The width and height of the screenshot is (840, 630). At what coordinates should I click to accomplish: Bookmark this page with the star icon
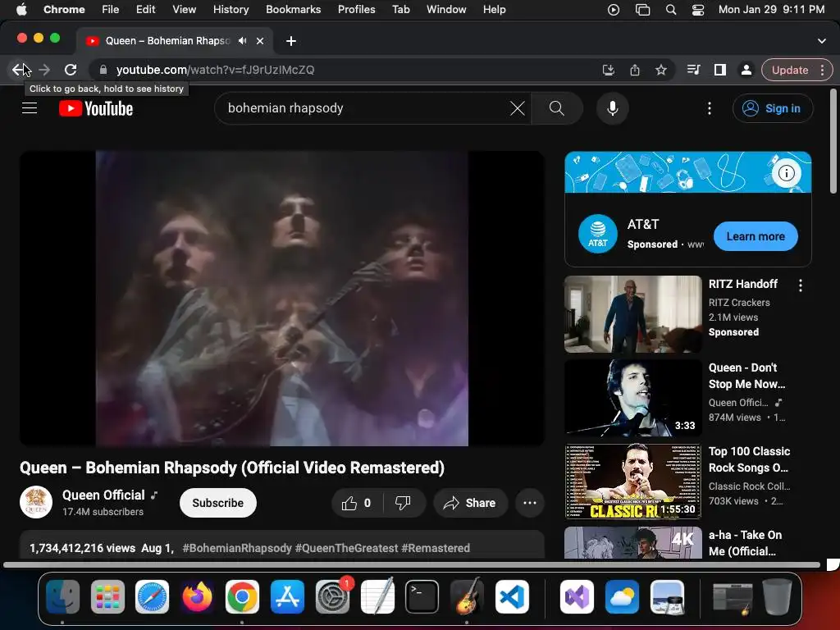(x=661, y=70)
